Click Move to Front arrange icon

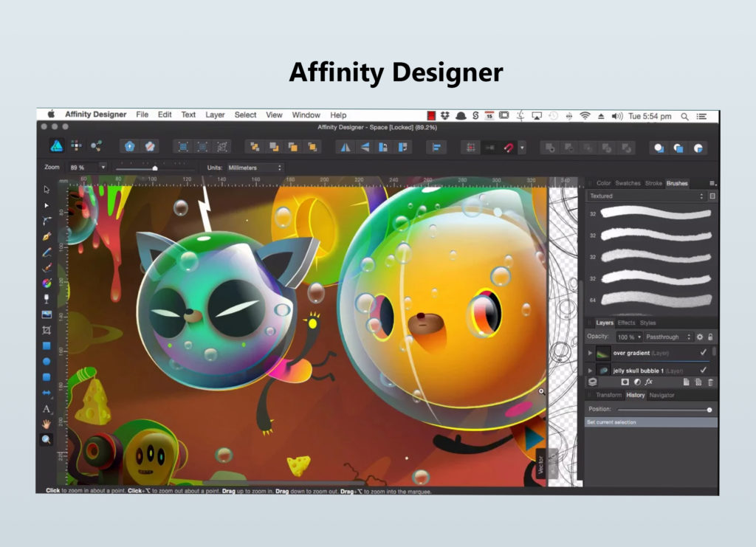coord(312,147)
